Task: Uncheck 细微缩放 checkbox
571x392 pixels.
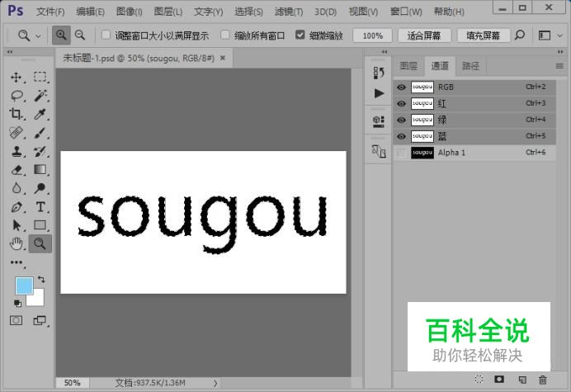Action: tap(300, 35)
